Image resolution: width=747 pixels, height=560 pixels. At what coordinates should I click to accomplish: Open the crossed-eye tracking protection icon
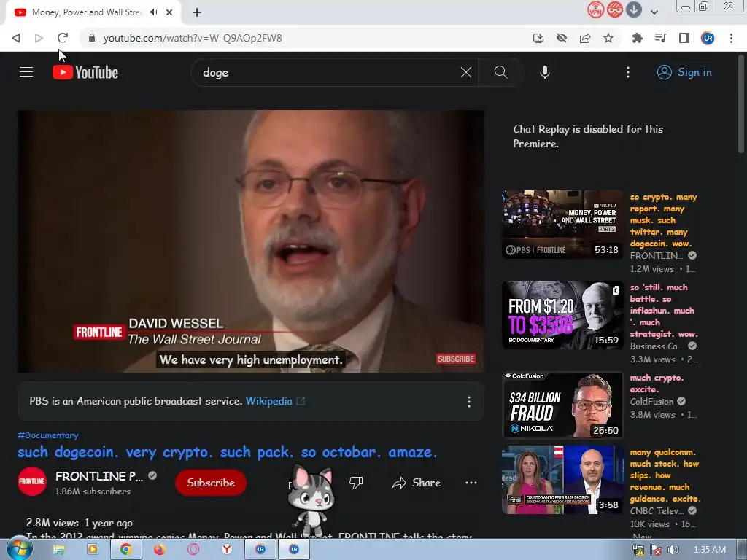(x=562, y=38)
